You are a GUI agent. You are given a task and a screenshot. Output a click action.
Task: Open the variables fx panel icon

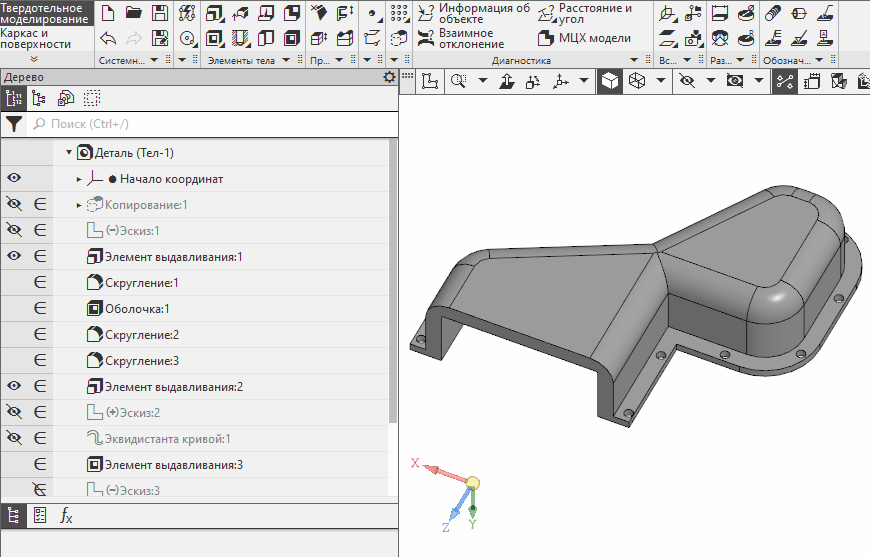(x=66, y=516)
